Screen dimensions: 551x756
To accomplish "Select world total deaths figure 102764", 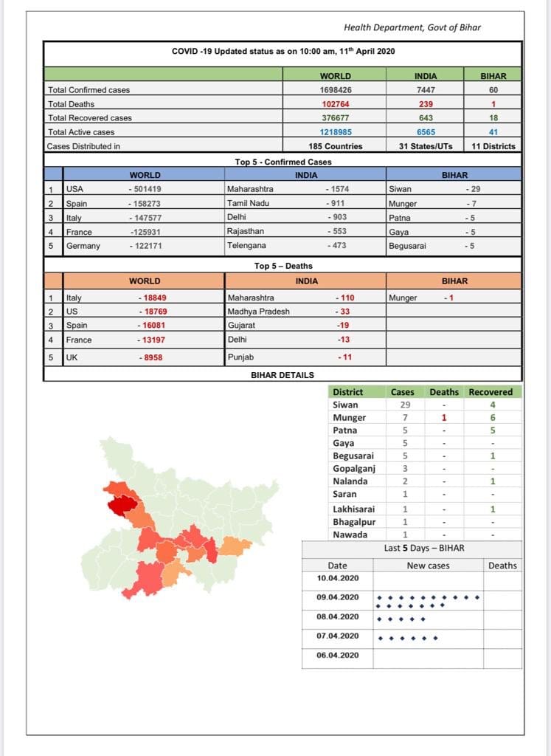I will click(x=336, y=103).
